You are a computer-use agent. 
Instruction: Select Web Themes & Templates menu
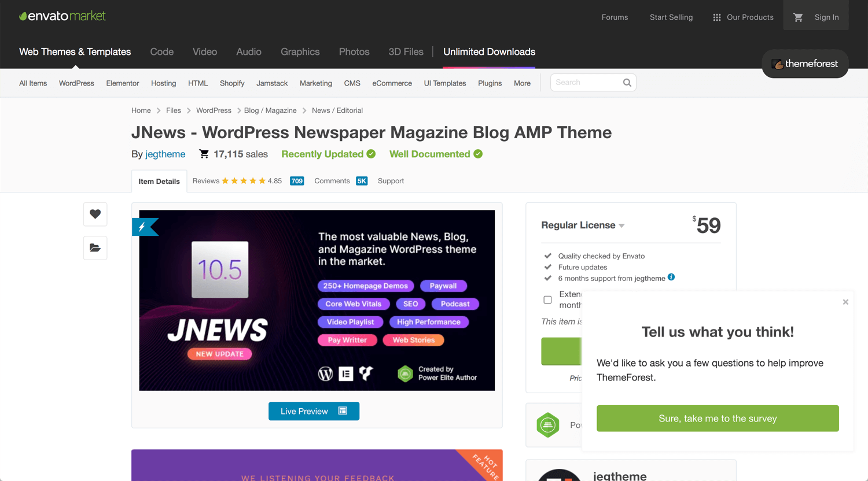pos(75,52)
